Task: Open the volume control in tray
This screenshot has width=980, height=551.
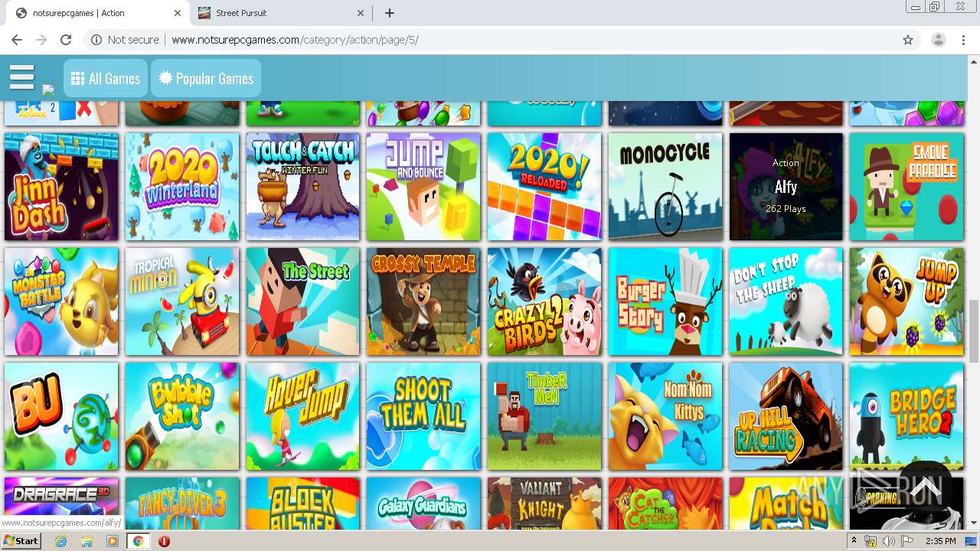Action: (888, 541)
